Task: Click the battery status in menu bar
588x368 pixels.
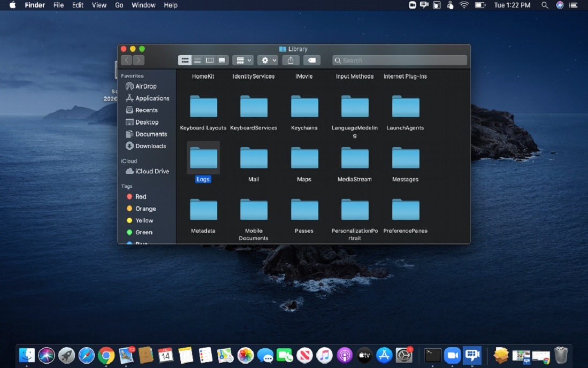Action: [480, 5]
